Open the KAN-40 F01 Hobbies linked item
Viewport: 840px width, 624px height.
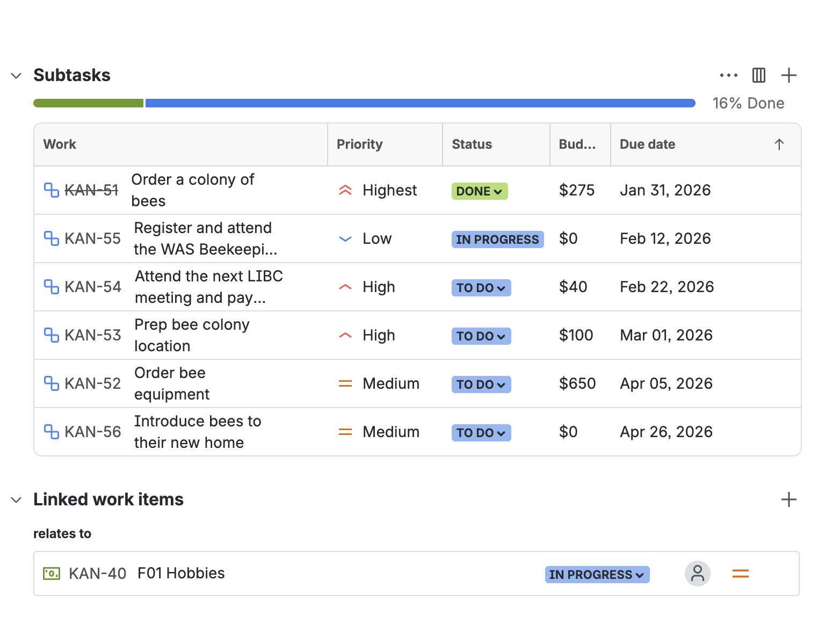(x=180, y=574)
